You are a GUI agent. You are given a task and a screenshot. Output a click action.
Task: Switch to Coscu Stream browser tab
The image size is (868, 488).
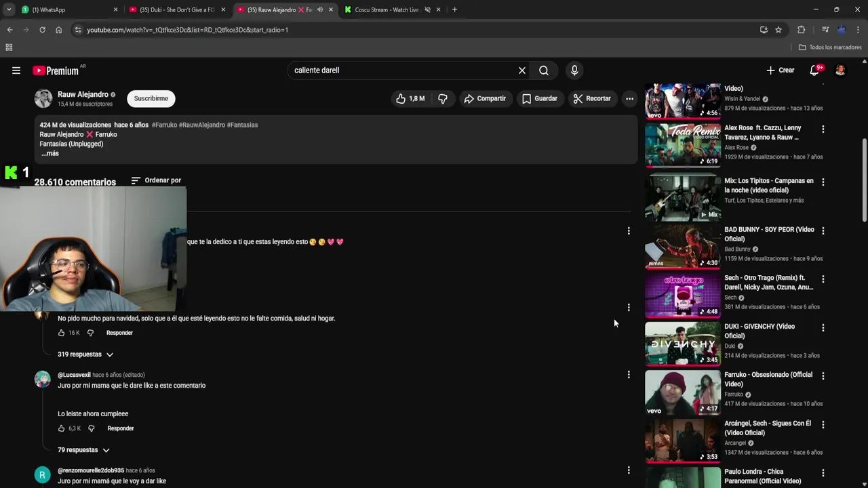click(392, 9)
